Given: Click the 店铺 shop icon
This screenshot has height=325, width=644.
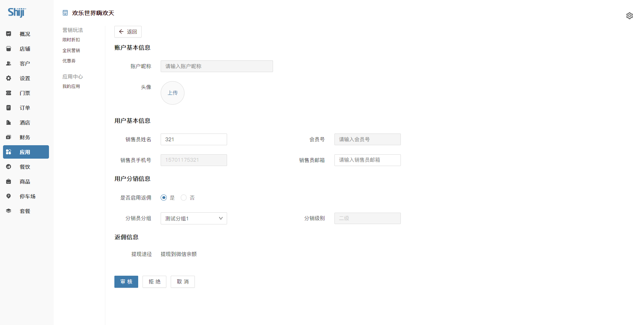Looking at the screenshot, I should point(9,49).
